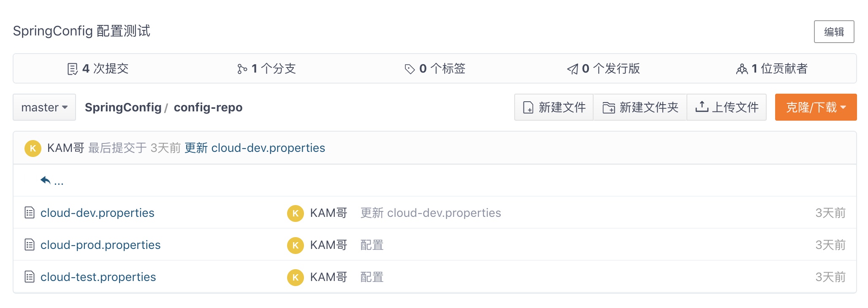Click the file icon before cloud-dev.properties
The image size is (868, 308).
(29, 213)
